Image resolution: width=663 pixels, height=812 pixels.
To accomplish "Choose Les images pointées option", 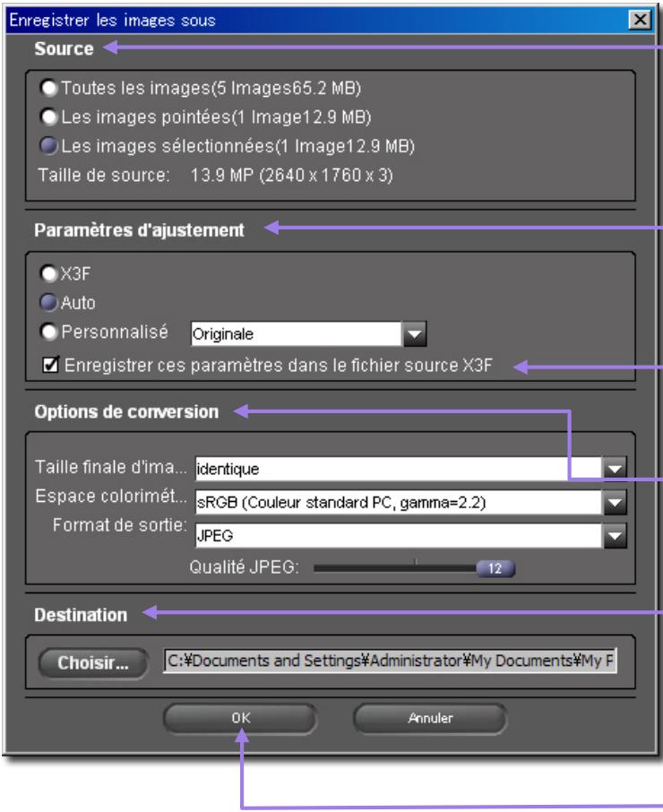I will tap(48, 117).
